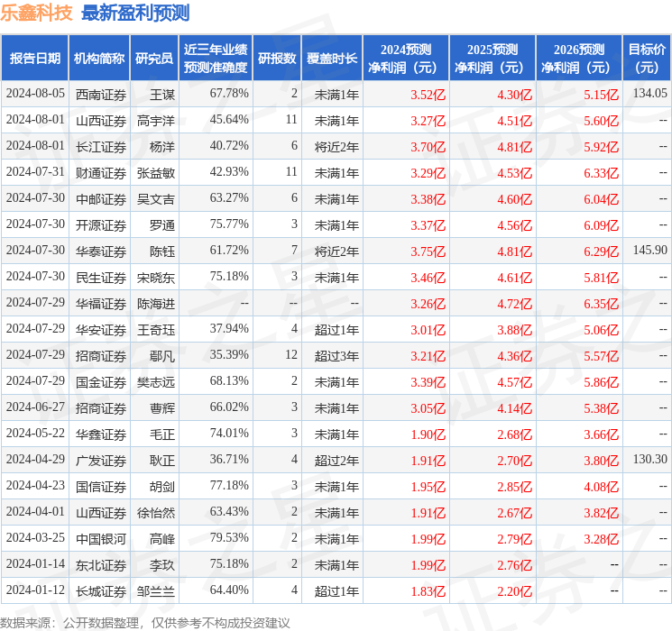
Task: Click target price 130.30
Action: pos(650,459)
